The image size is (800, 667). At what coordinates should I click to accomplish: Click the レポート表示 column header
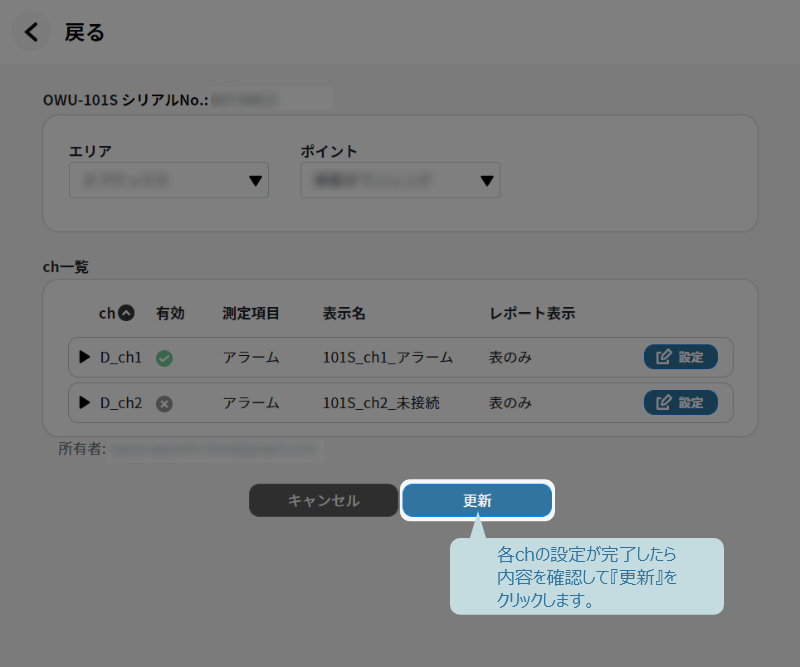[x=532, y=313]
